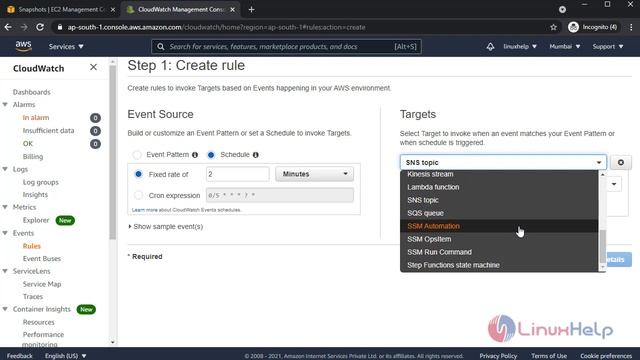Open the Support dropdown
This screenshot has width=640, height=360.
click(608, 47)
